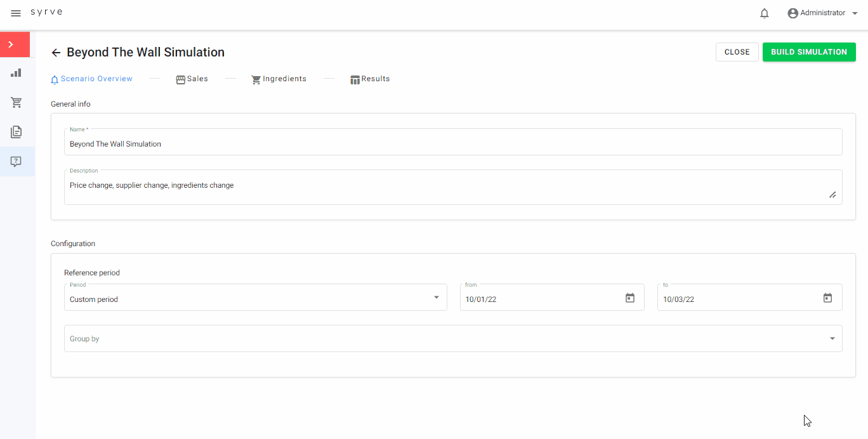868x439 pixels.
Task: Open the documents sidebar icon
Action: click(x=16, y=132)
